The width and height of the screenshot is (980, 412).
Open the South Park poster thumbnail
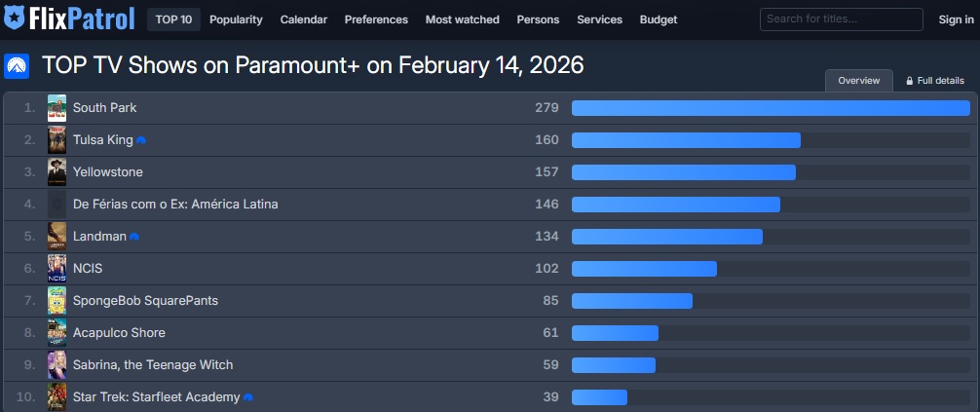point(57,108)
